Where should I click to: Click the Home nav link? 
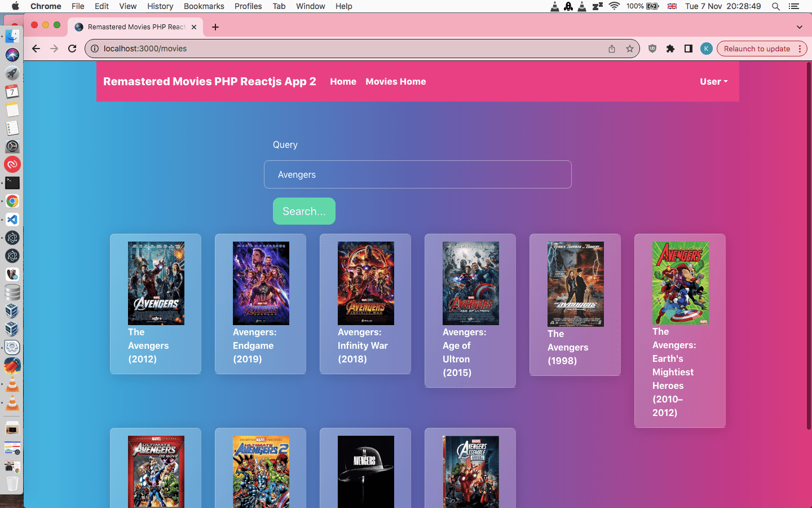(343, 81)
